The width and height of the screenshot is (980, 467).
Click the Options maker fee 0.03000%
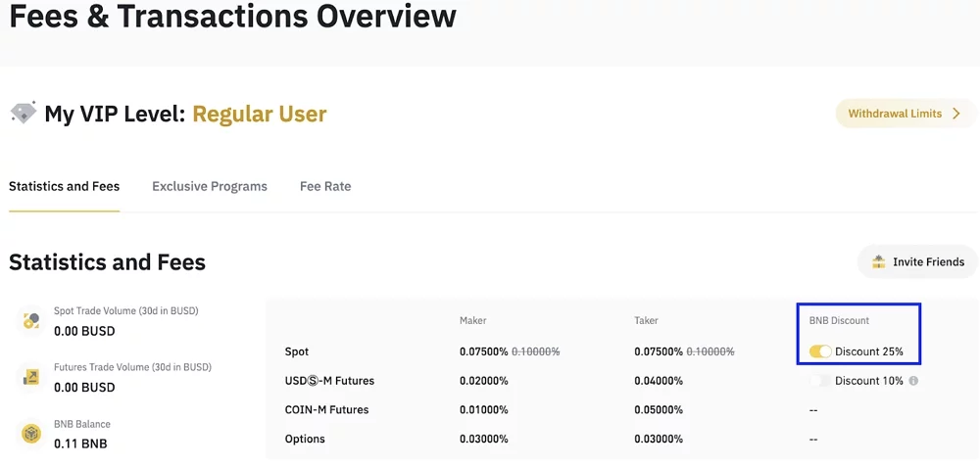484,439
